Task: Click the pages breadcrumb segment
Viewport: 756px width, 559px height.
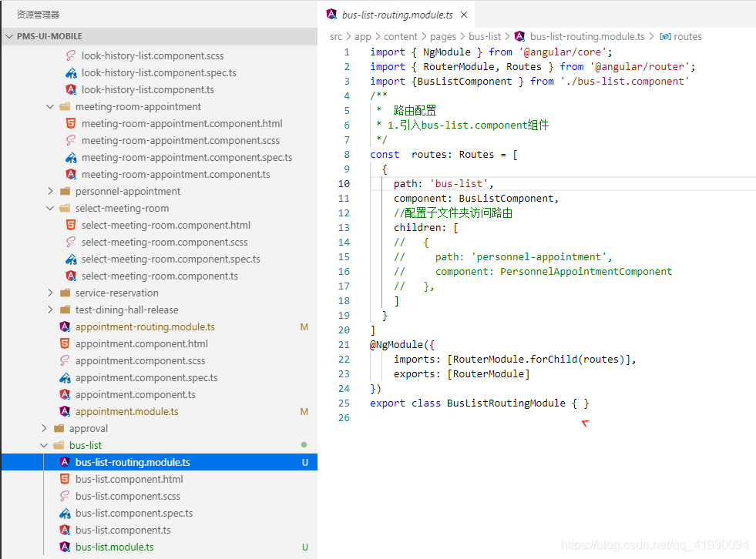Action: [442, 37]
